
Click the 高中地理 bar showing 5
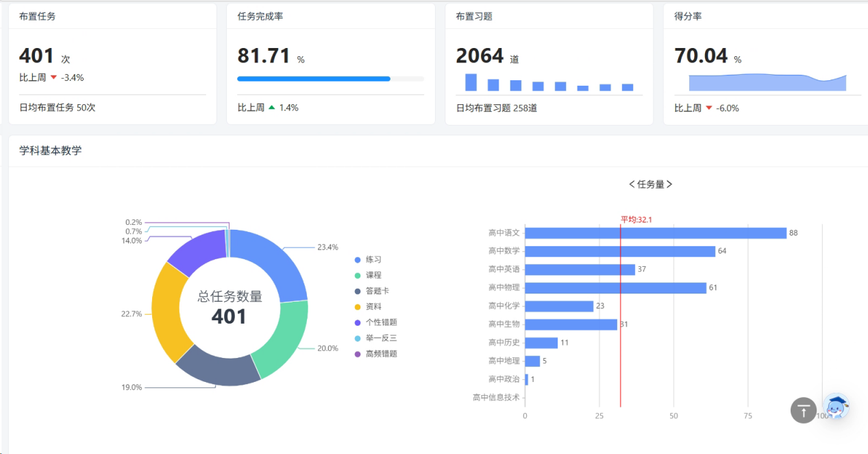point(532,361)
